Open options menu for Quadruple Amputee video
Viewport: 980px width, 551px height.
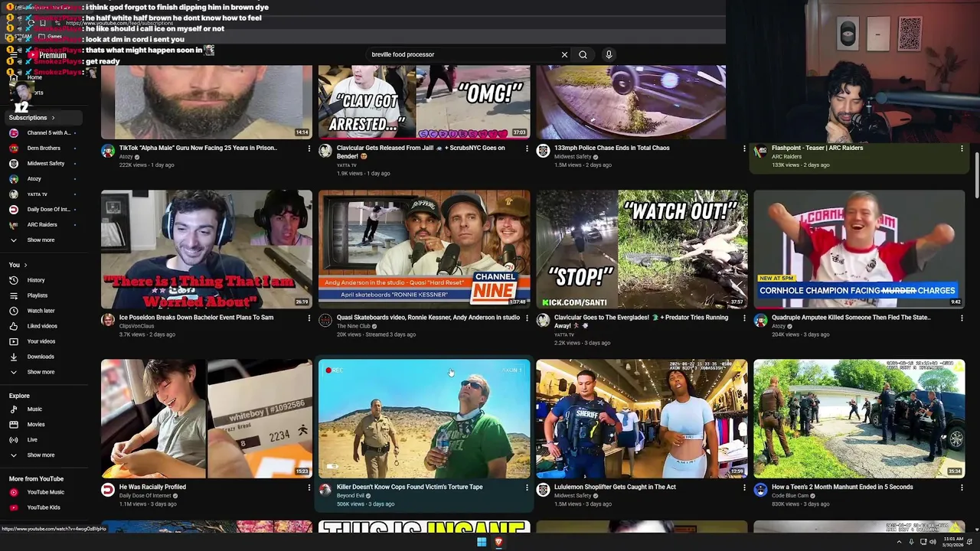tap(962, 318)
